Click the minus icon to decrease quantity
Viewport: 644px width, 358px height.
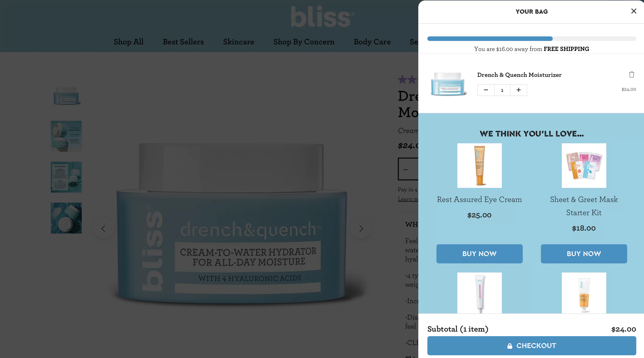pyautogui.click(x=485, y=90)
